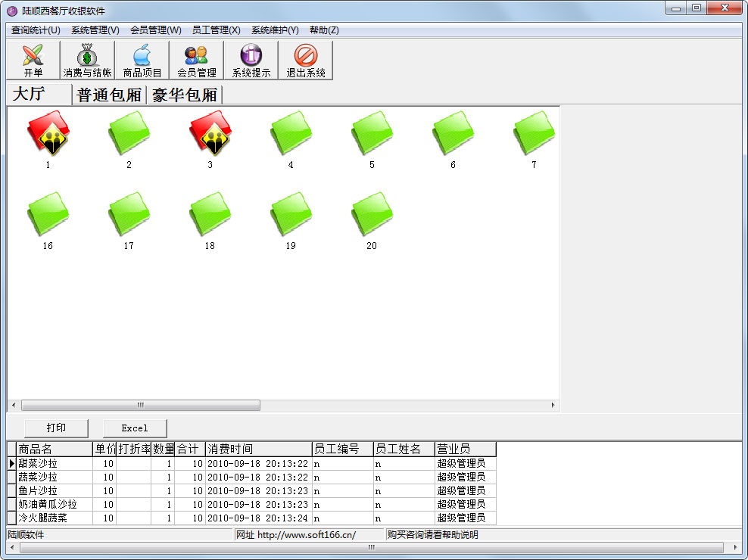This screenshot has width=748, height=560.
Task: Click 网址 http://www.soft166.cn/ status text
Action: [296, 535]
